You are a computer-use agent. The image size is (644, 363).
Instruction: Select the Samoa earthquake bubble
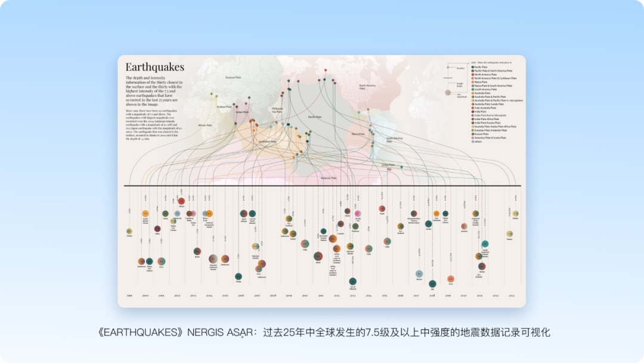pos(293,234)
